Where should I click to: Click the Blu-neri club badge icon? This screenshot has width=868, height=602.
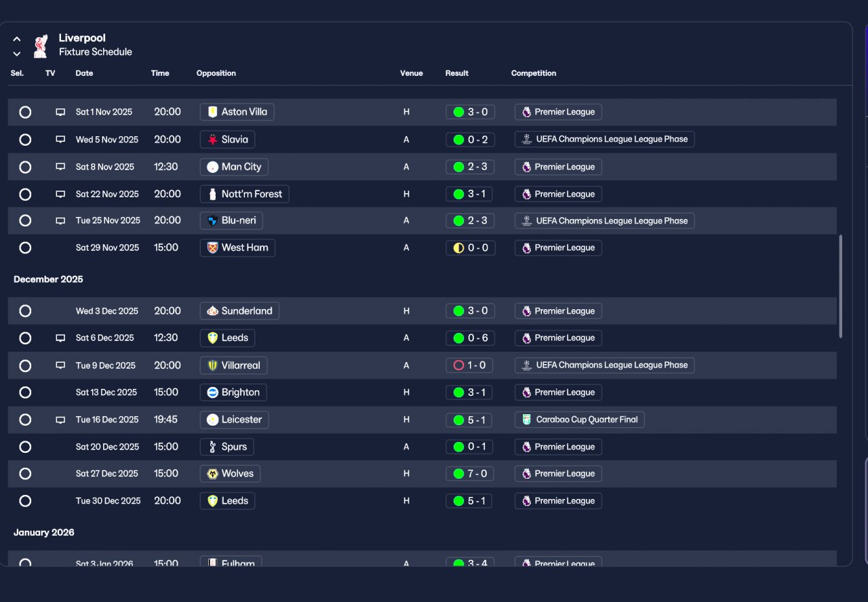tap(213, 220)
